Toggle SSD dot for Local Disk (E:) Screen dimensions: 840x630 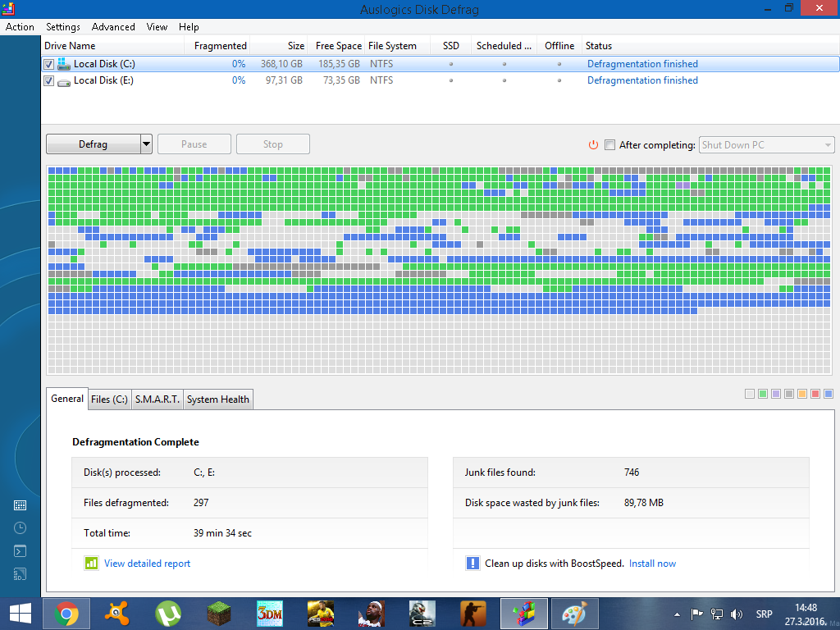tap(451, 81)
